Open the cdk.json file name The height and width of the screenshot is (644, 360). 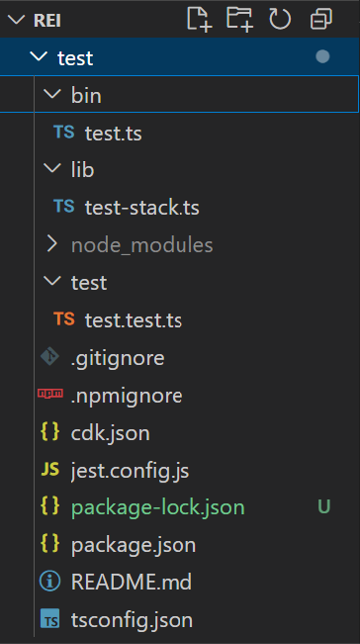tap(110, 434)
